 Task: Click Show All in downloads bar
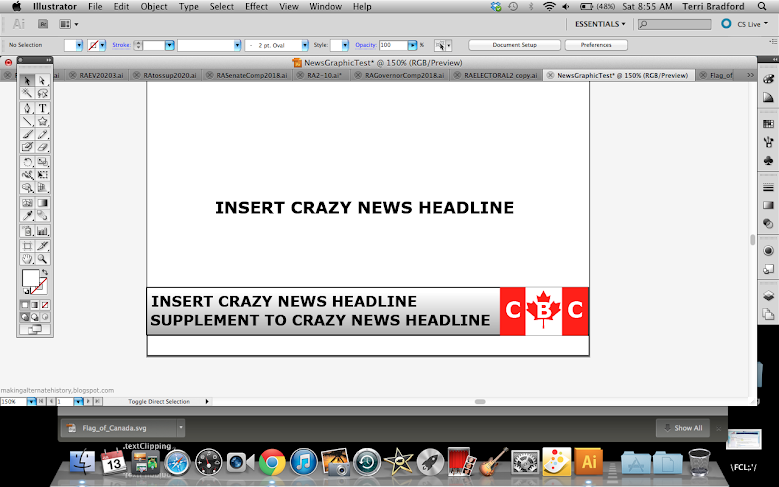[683, 428]
